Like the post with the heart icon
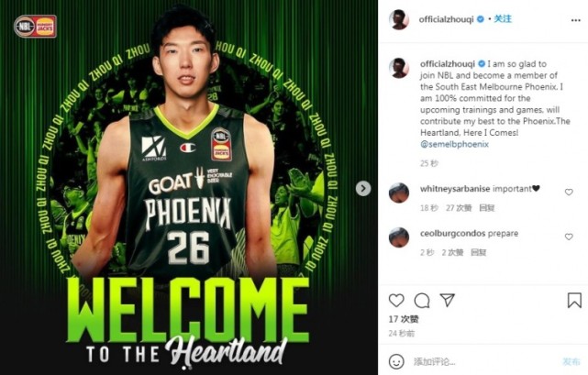 (x=396, y=301)
